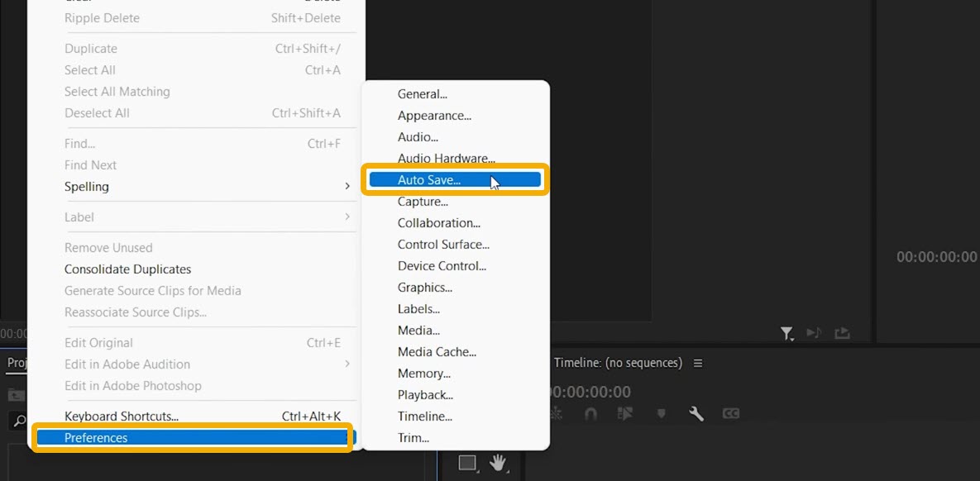This screenshot has height=481, width=980.
Task: Click the navigate-up folder icon in Project panel
Action: [x=15, y=395]
